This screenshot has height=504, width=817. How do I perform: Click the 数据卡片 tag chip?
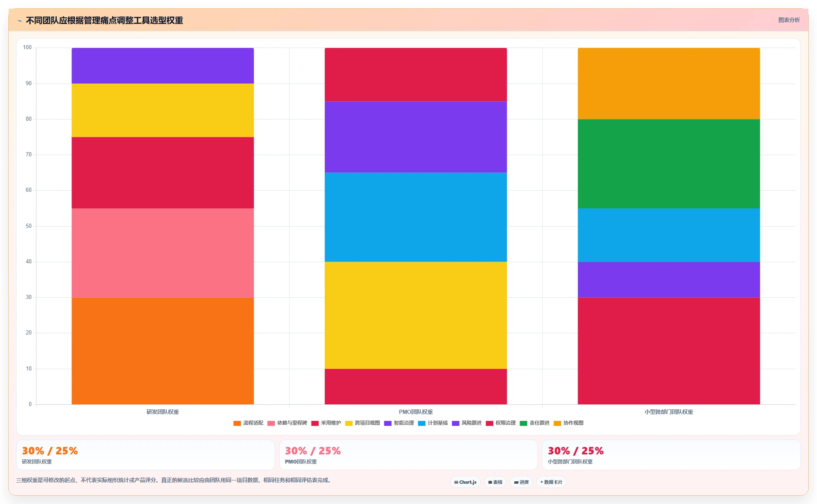tap(551, 482)
